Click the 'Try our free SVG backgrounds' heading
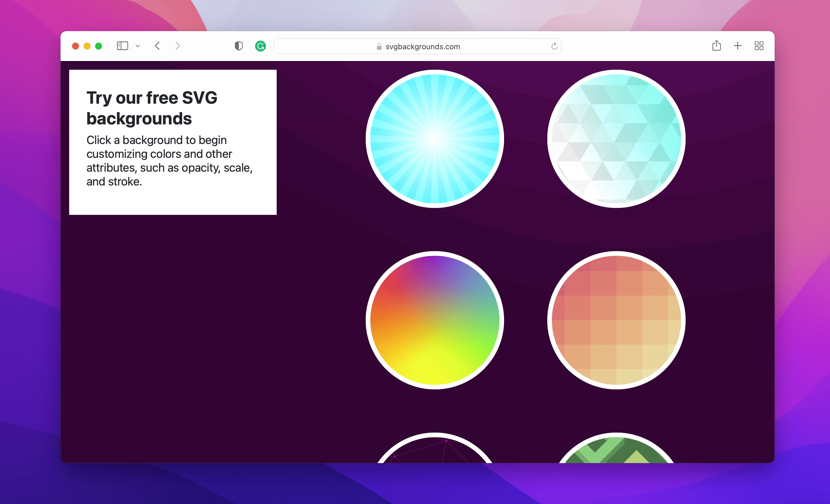This screenshot has width=830, height=504. point(152,108)
